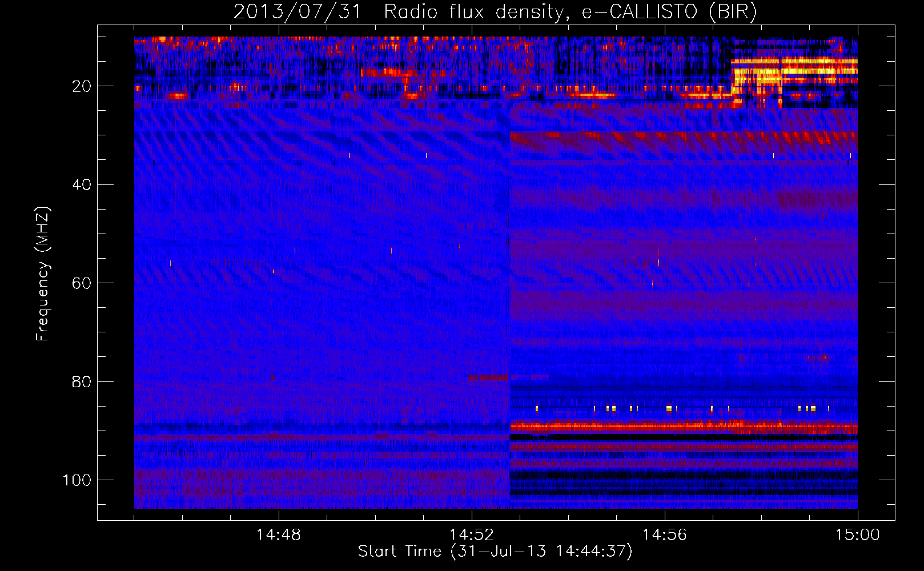Click the 14:48 time tick label

[x=279, y=535]
